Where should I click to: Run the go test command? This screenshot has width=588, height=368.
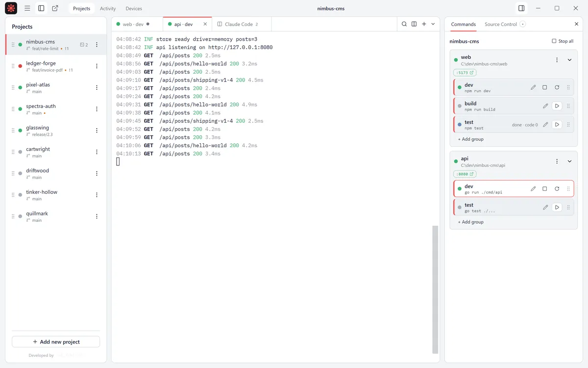[x=557, y=208]
